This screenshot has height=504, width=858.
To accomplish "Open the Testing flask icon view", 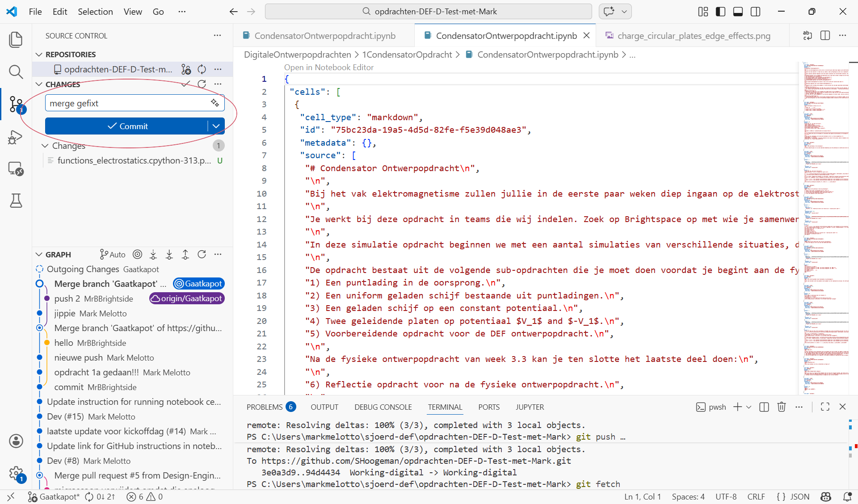I will tap(16, 201).
